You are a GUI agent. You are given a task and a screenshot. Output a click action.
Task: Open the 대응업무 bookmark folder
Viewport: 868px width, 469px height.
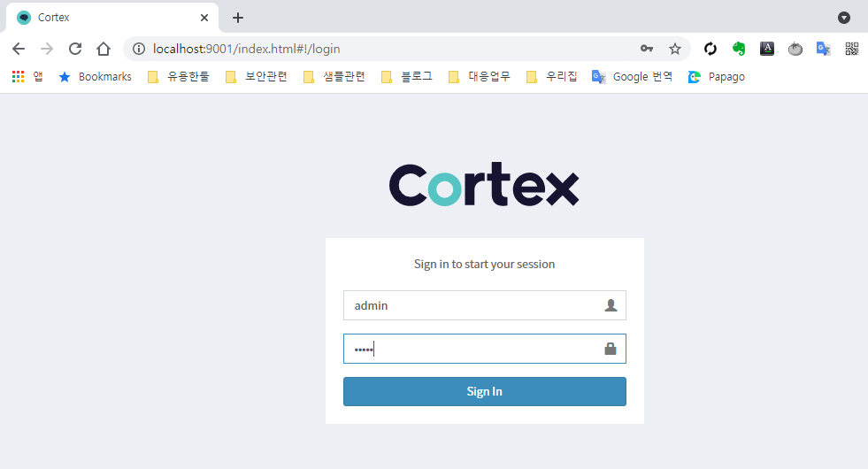[480, 76]
